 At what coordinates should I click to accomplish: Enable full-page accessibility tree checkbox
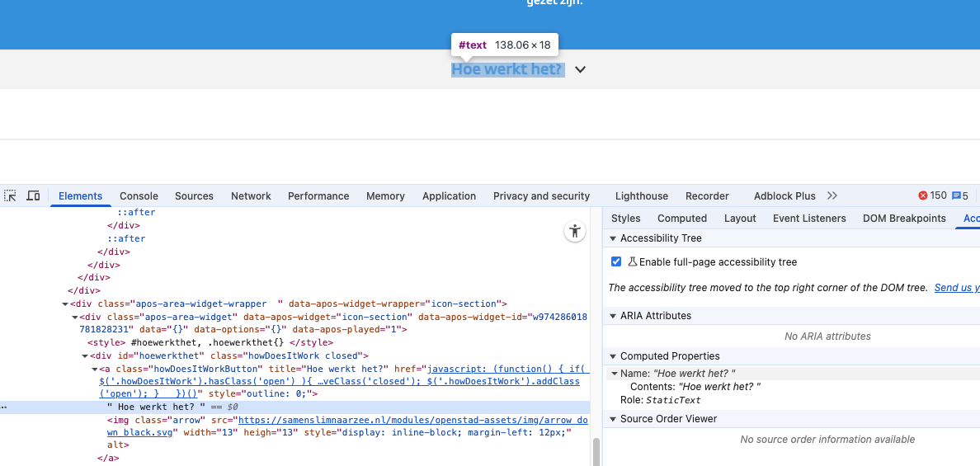[x=616, y=262]
